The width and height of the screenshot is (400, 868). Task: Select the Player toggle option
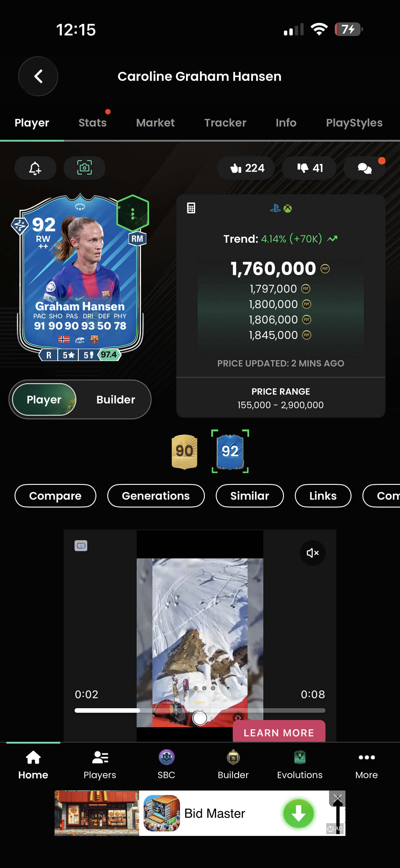pyautogui.click(x=44, y=399)
